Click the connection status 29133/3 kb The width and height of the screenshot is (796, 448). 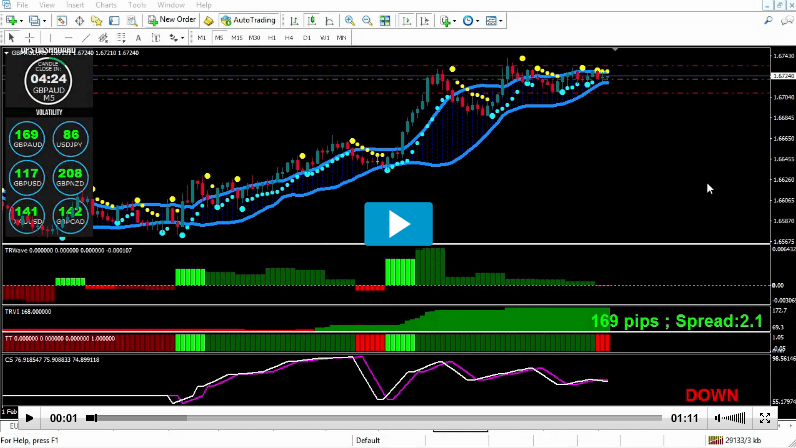[x=735, y=440]
